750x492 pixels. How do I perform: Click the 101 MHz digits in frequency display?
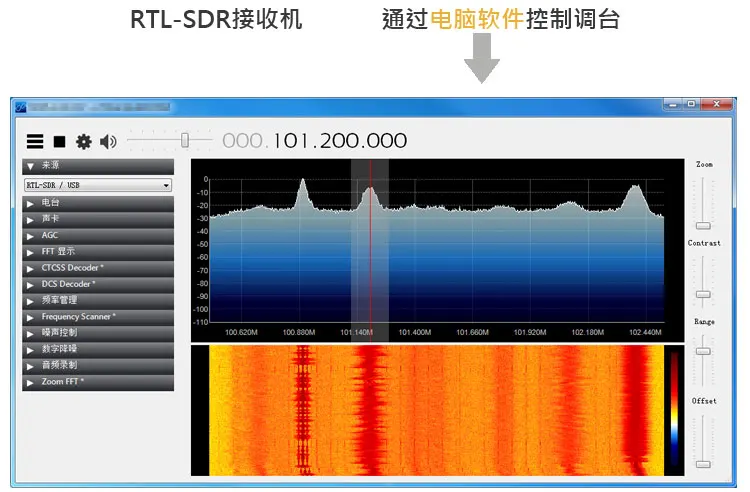tap(291, 141)
